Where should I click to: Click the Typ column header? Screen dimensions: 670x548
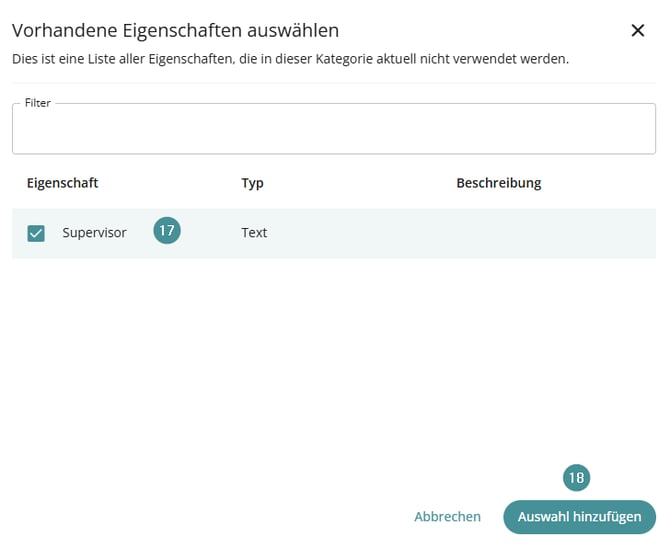point(252,183)
